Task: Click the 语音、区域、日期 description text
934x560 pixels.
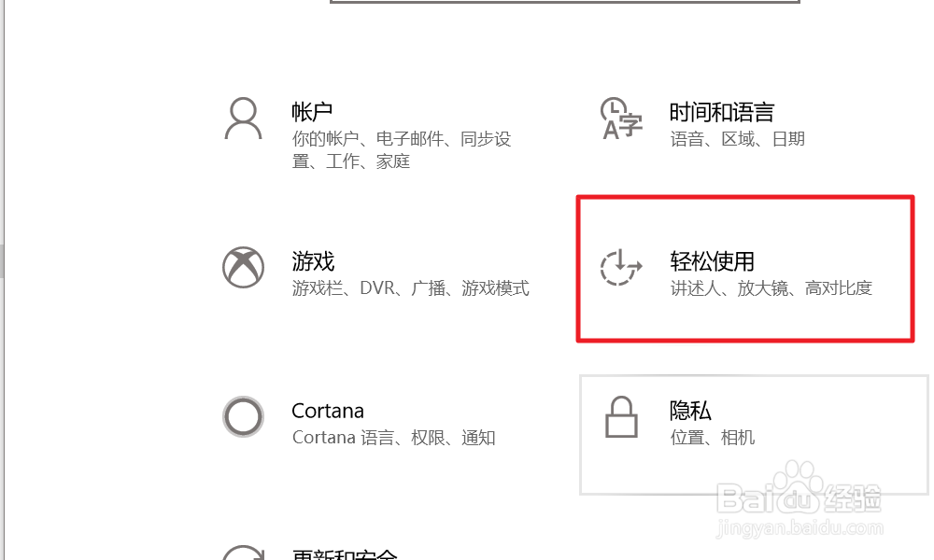Action: tap(738, 139)
